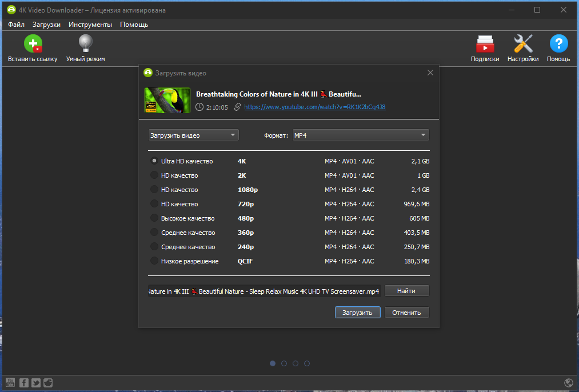Select Ultra HD качество 4K option

click(154, 161)
